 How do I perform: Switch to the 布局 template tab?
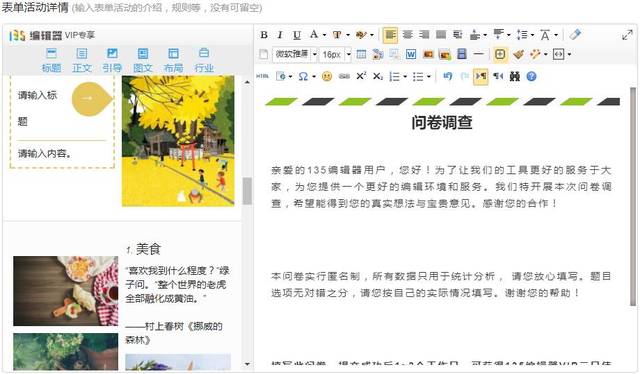(x=173, y=60)
